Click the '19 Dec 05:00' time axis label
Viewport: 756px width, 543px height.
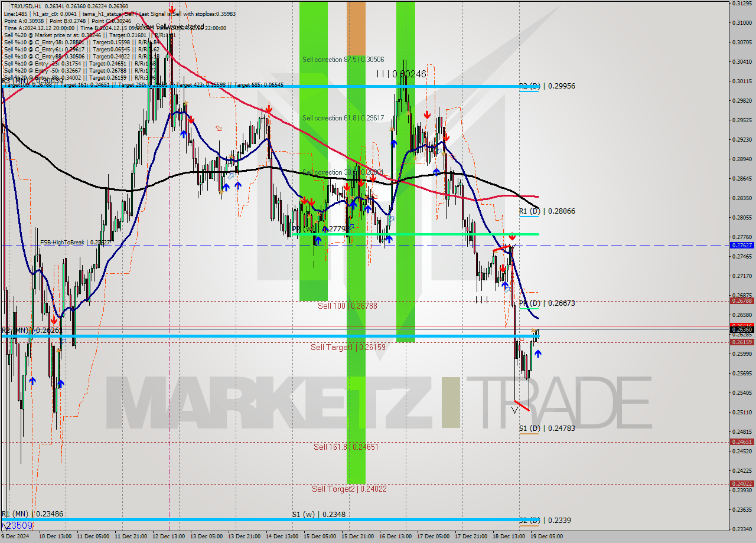546,537
